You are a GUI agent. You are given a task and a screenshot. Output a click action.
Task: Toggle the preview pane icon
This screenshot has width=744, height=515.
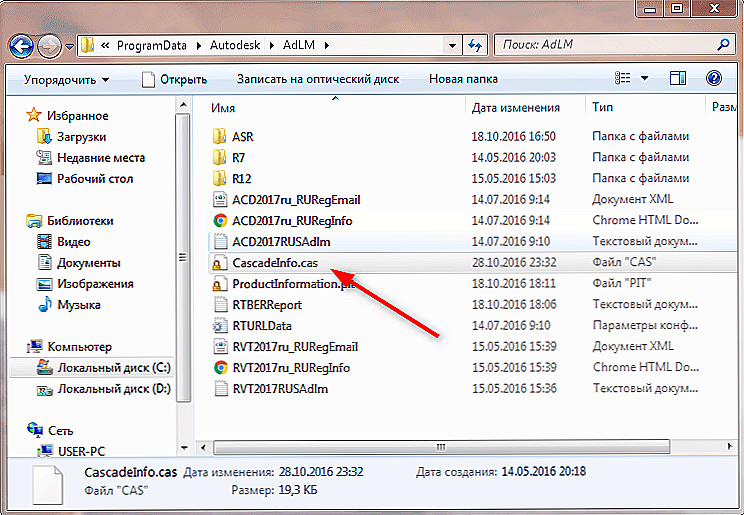point(677,78)
